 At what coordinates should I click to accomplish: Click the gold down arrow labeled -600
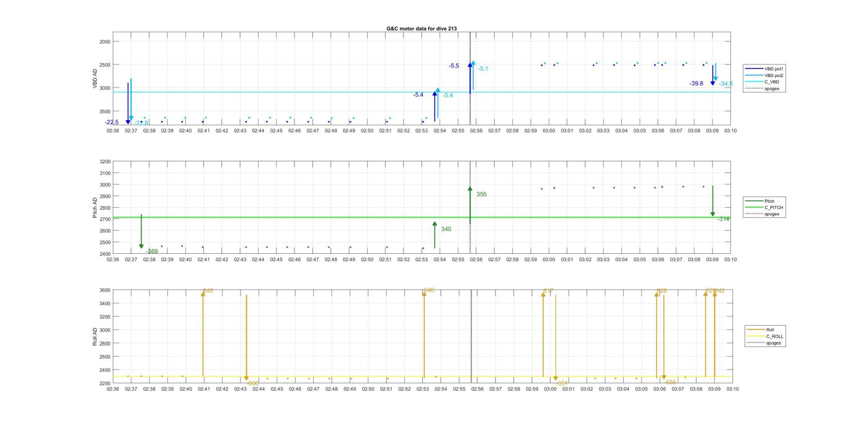coord(246,338)
